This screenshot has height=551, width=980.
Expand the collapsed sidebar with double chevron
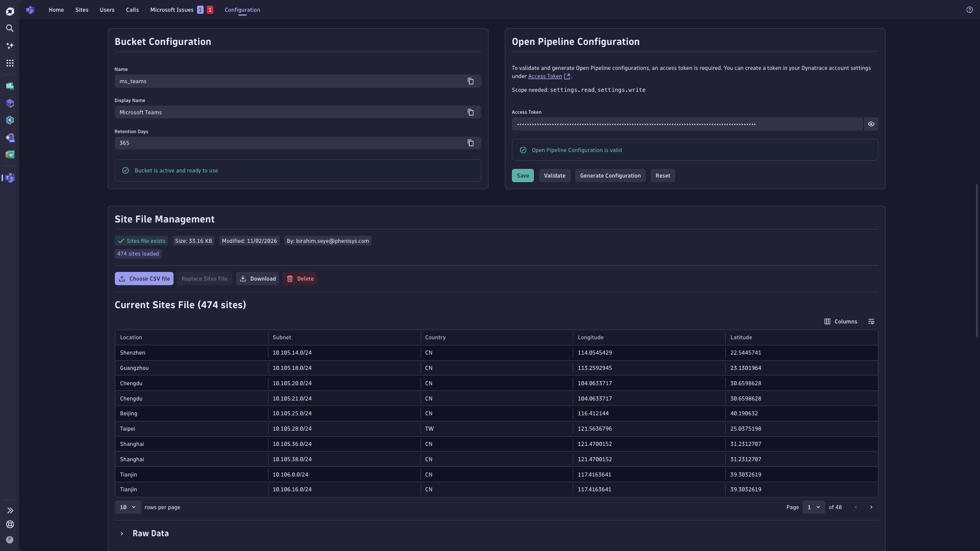point(10,510)
